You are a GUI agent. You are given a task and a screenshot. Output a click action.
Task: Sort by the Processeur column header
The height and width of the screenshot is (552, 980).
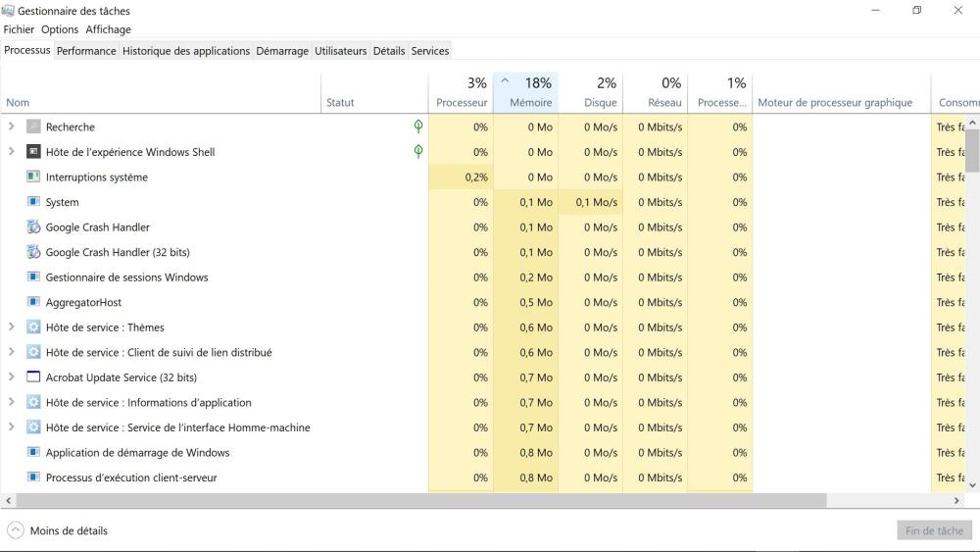click(x=462, y=102)
